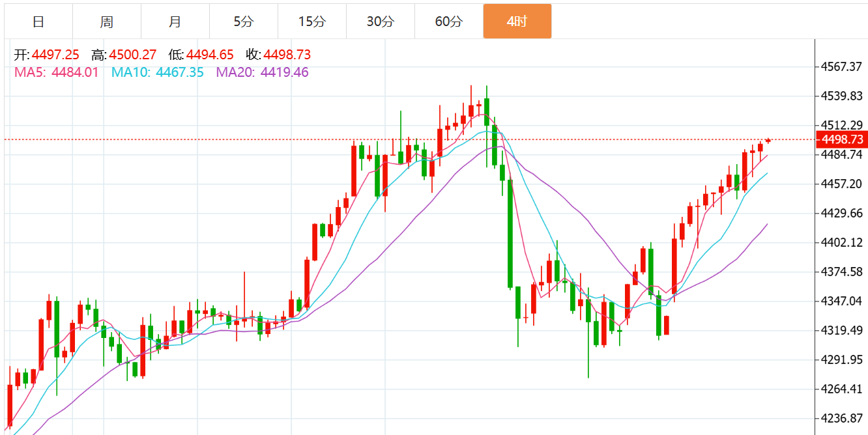Click the 4539.83 price axis label
The image size is (868, 435).
(x=842, y=96)
